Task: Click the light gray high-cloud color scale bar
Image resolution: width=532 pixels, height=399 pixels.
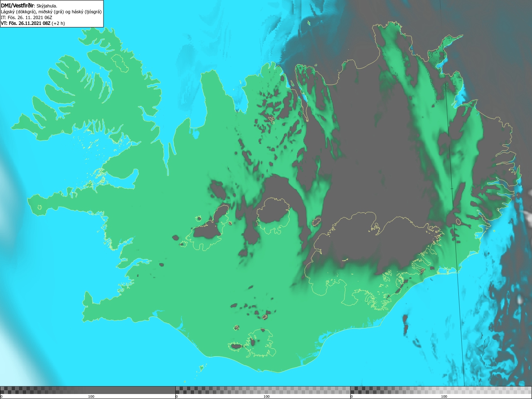Action: coord(441,390)
